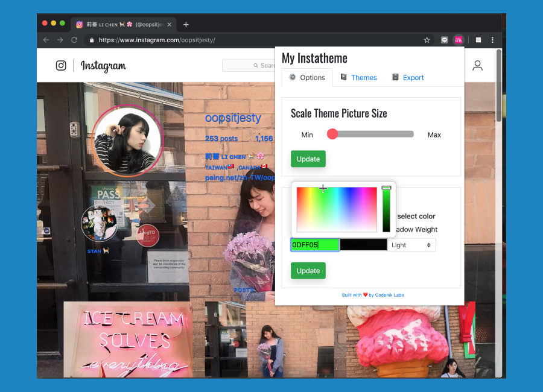Click the browser back arrow
The image size is (543, 392).
46,40
